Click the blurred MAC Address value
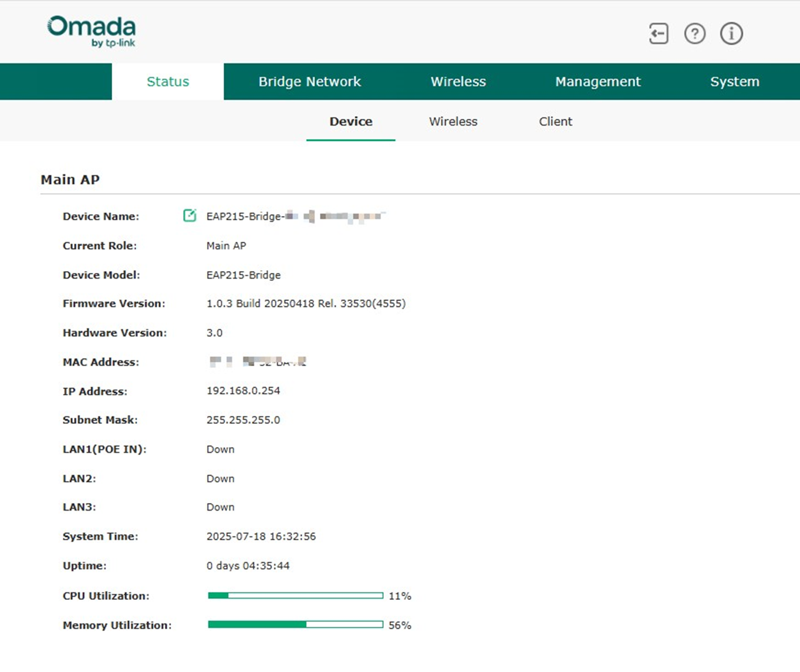800x672 pixels. point(258,362)
